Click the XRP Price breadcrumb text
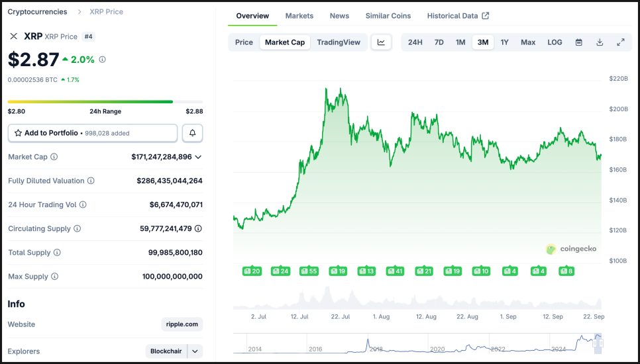The width and height of the screenshot is (640, 364). tap(106, 12)
